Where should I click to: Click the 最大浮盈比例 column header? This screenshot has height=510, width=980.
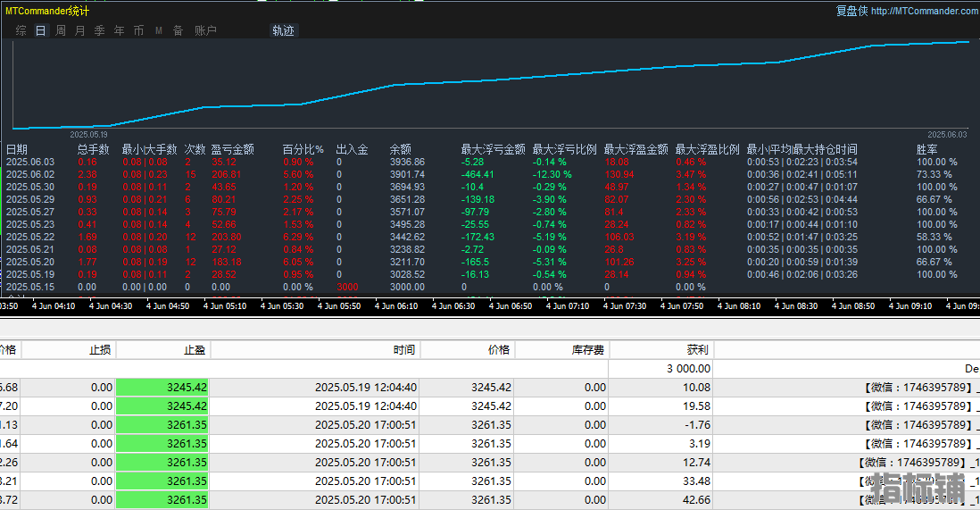click(707, 149)
